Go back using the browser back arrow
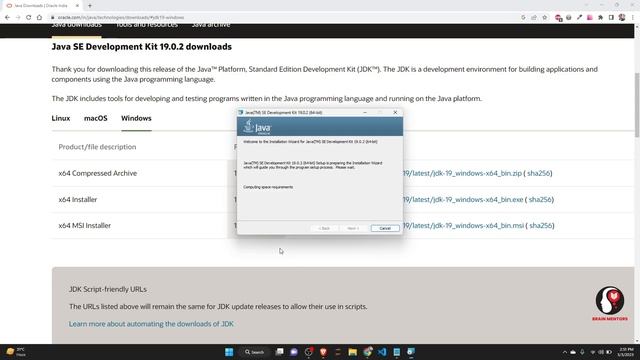The image size is (640, 360). click(7, 18)
